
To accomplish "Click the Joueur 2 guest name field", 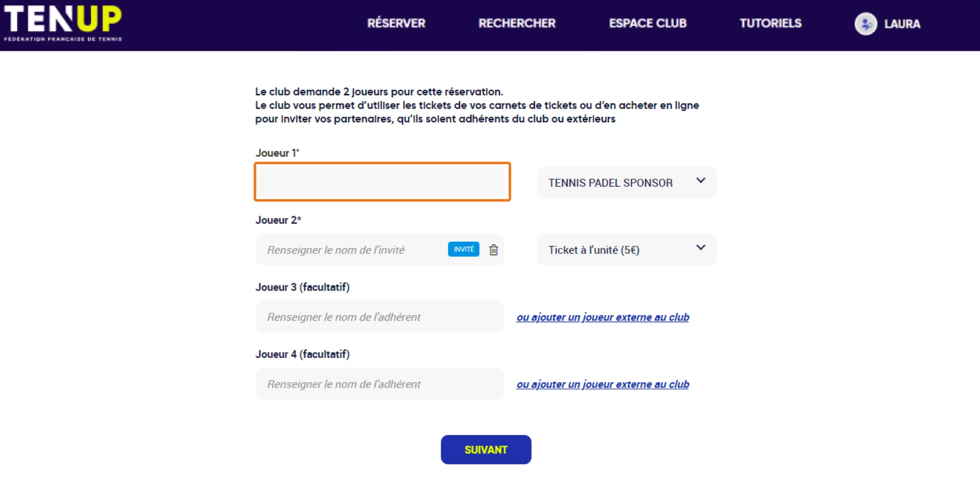I will tap(350, 250).
